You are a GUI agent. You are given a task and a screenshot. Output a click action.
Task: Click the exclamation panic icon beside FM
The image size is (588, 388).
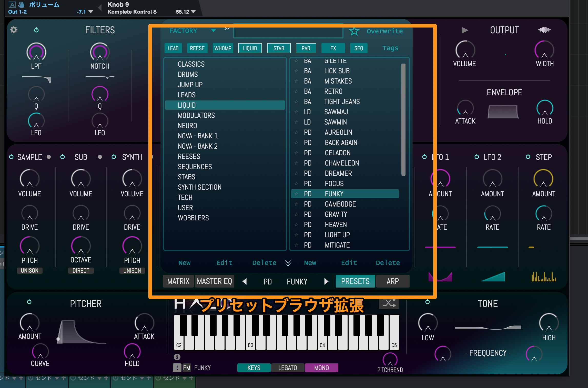pyautogui.click(x=177, y=368)
